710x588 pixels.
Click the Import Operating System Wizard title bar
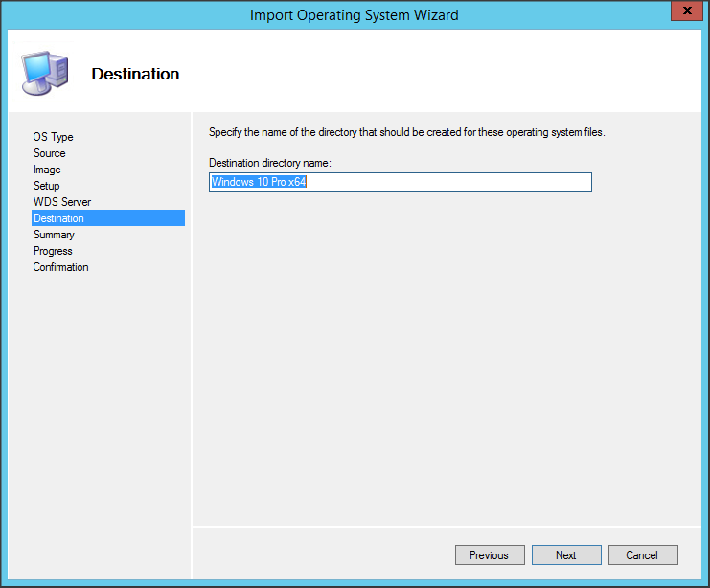click(x=355, y=14)
